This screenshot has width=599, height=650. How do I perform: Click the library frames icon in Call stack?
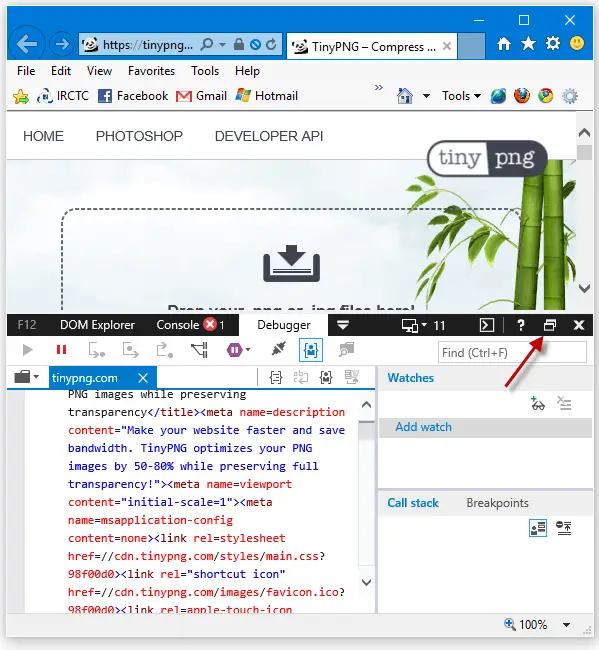click(538, 529)
